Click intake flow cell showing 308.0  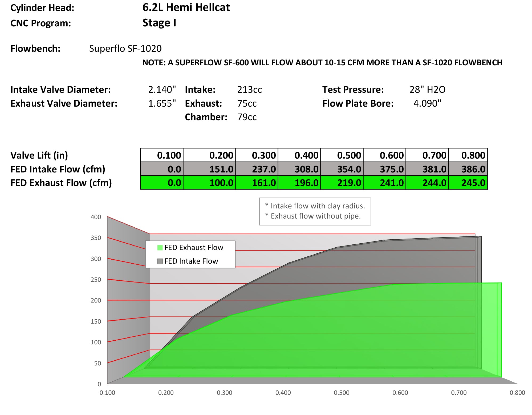point(299,169)
